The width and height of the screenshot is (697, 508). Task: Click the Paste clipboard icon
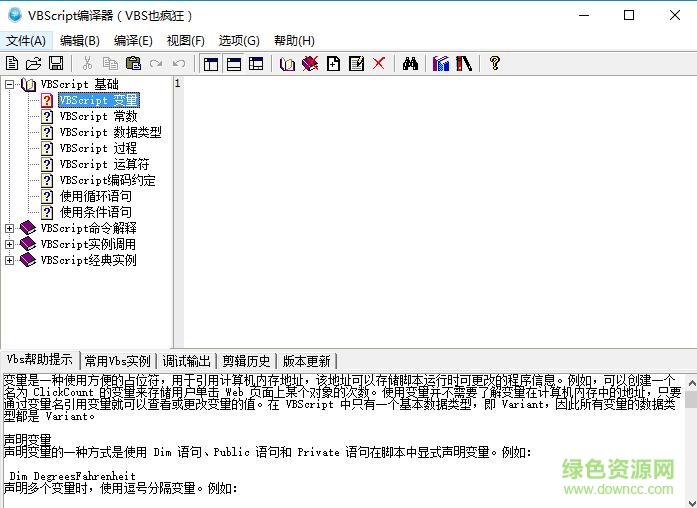coord(133,64)
